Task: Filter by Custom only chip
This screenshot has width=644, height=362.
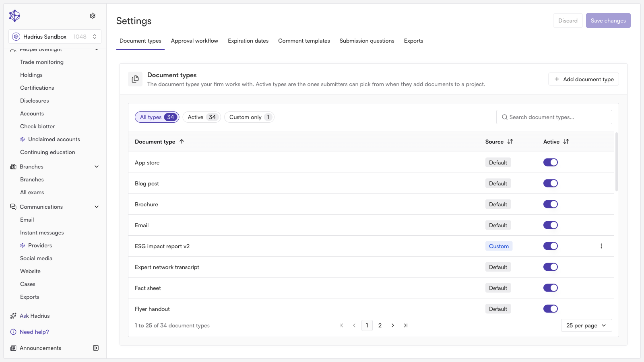Action: 249,117
